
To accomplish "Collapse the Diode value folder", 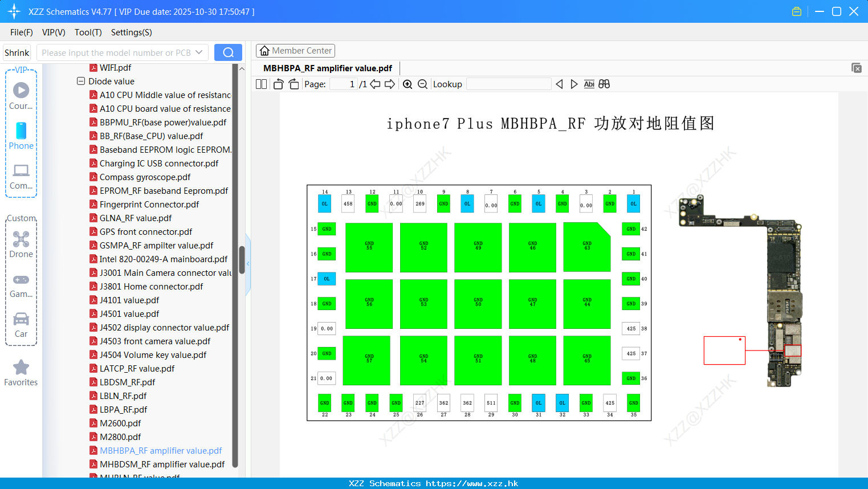I will (81, 81).
